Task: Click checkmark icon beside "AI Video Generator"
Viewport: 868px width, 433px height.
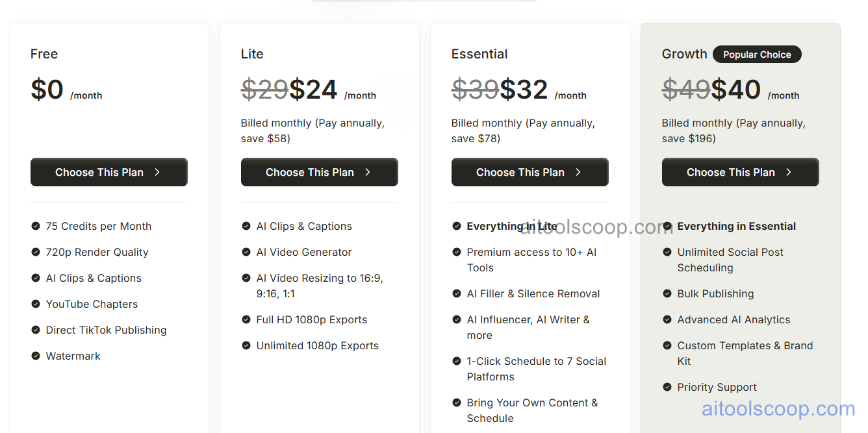Action: coord(246,252)
